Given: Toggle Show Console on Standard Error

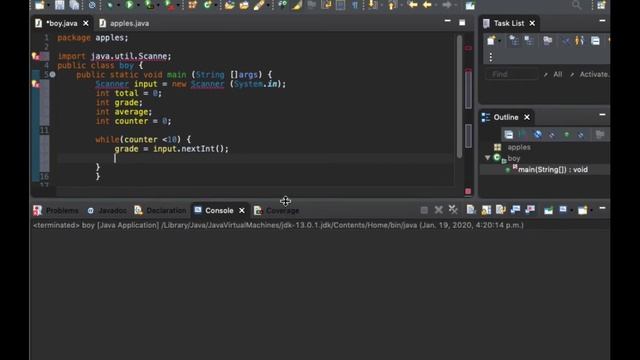Looking at the screenshot, I should [x=530, y=210].
